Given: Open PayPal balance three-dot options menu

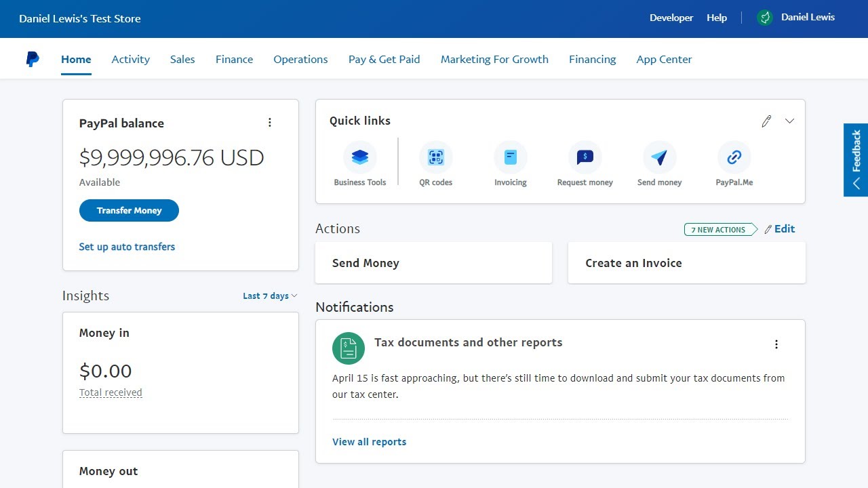Looking at the screenshot, I should (x=270, y=123).
